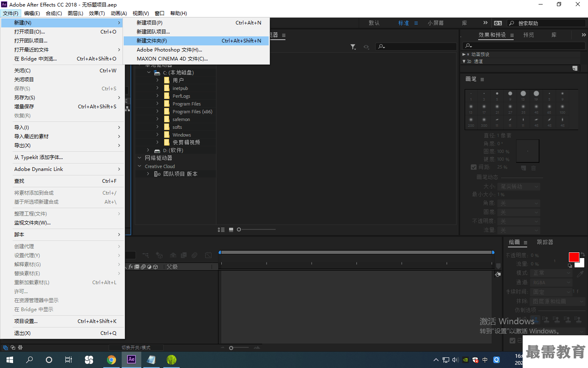Select the 快剪辑视频 folder
The image size is (588, 368).
click(x=186, y=143)
